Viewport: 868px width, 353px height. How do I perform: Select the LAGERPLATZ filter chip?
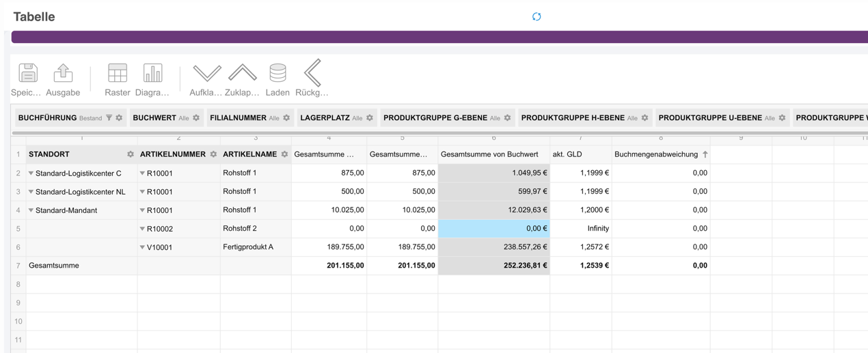click(331, 118)
